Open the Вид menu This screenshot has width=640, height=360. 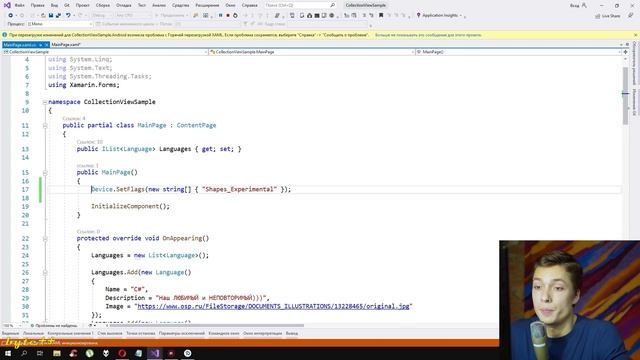[x=54, y=5]
